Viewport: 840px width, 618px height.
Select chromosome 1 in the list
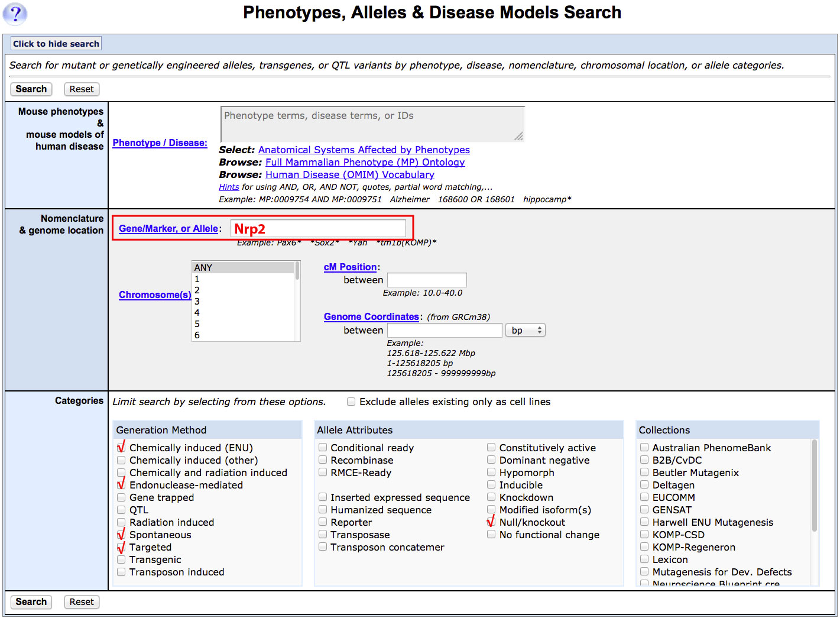point(244,279)
